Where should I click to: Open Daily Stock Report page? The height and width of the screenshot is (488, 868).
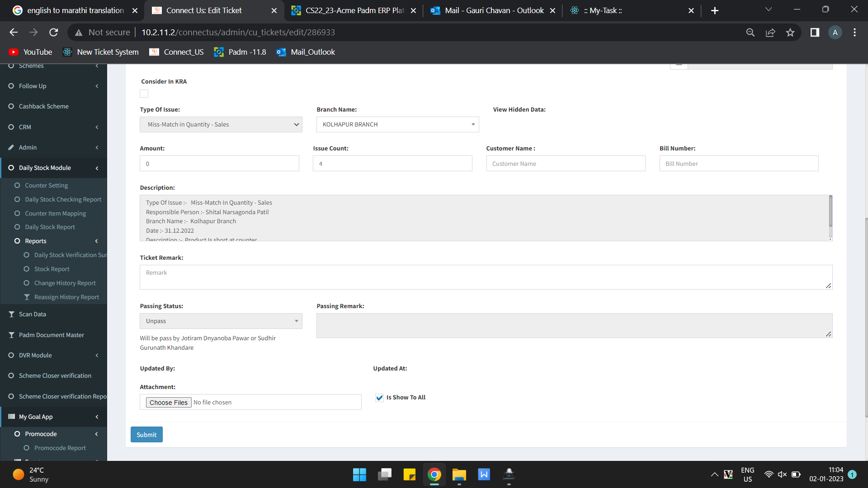pos(50,227)
